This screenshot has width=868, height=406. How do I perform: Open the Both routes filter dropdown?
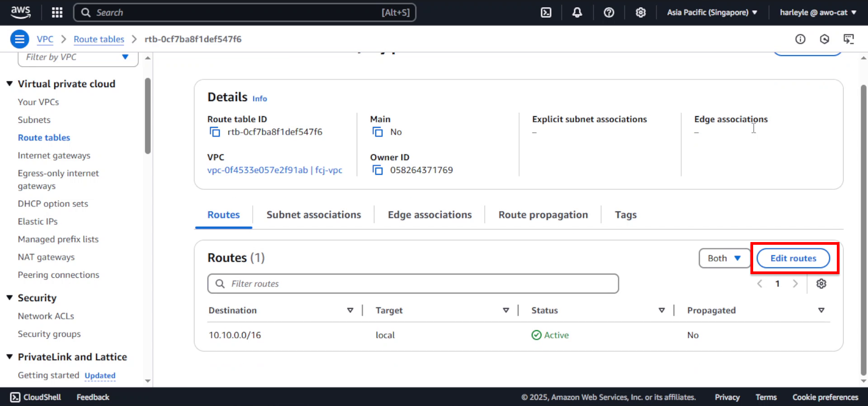[x=724, y=258]
